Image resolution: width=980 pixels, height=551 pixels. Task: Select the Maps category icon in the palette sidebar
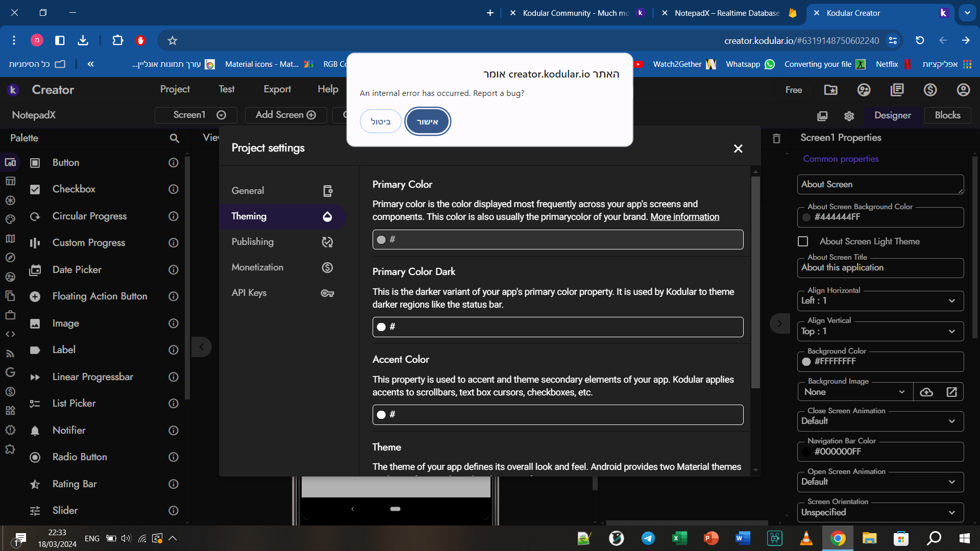tap(10, 238)
